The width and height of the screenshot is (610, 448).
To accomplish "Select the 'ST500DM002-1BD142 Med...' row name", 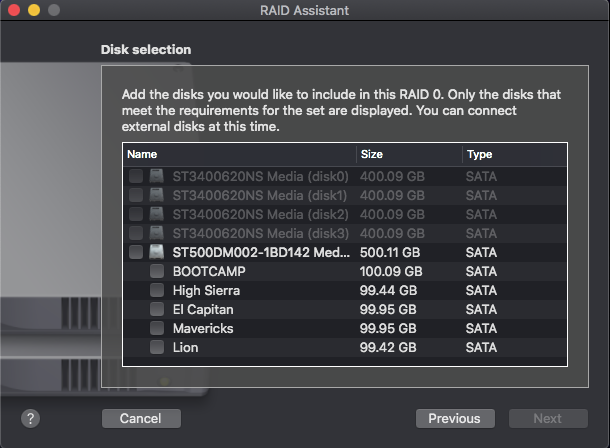I will click(261, 252).
